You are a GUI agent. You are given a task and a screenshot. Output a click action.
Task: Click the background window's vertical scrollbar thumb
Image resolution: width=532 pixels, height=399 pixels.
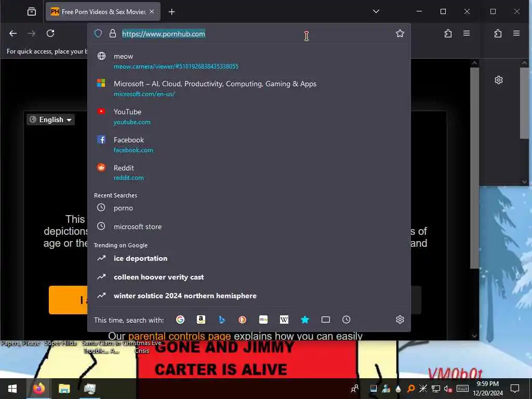pos(524,103)
